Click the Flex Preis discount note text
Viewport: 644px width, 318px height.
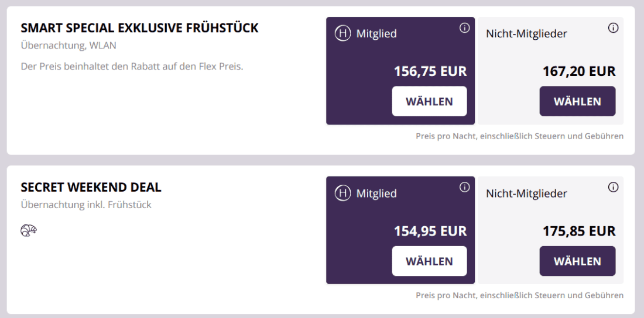(132, 66)
